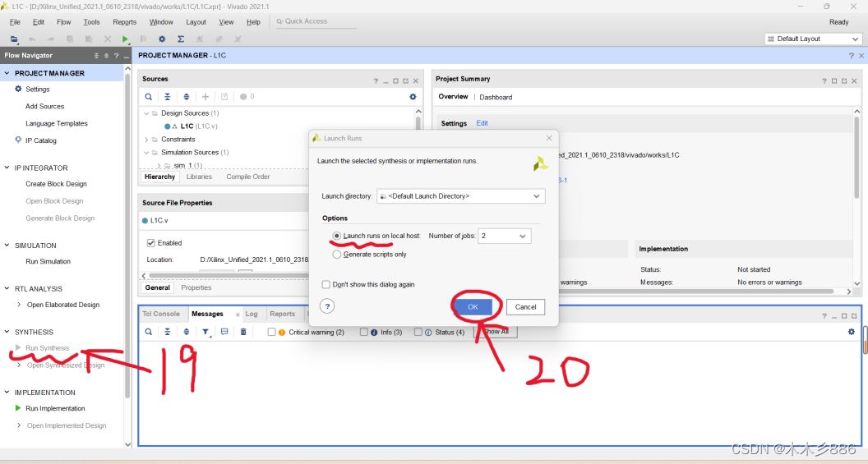Screen dimensions: 868x464
Task: Open the File menu
Action: 15,22
